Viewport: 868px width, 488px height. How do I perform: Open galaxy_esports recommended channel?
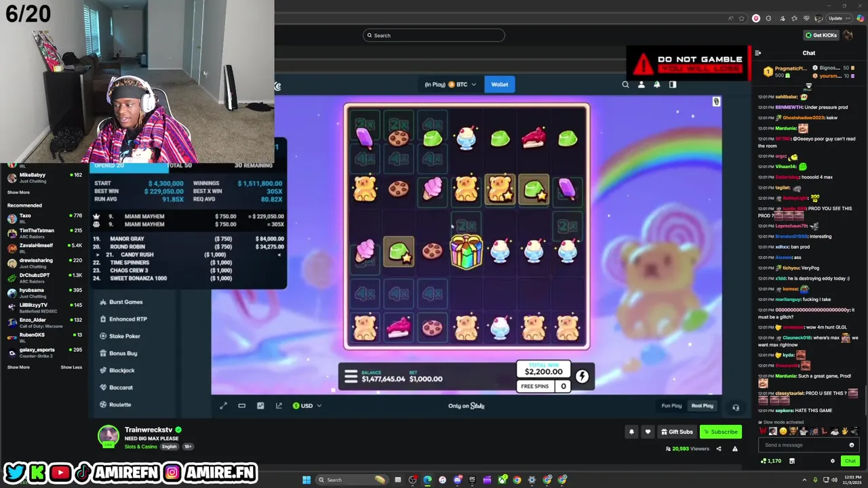[x=44, y=352]
